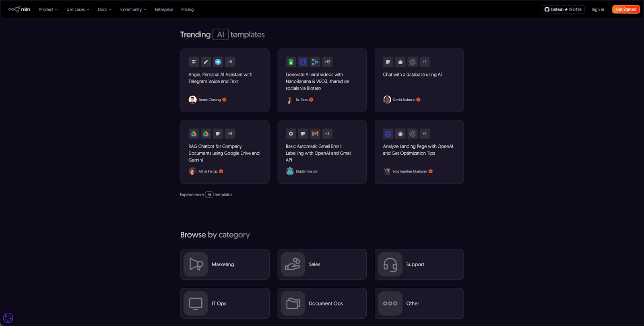
Task: Follow Explore more AI templates link
Action: pyautogui.click(x=206, y=195)
